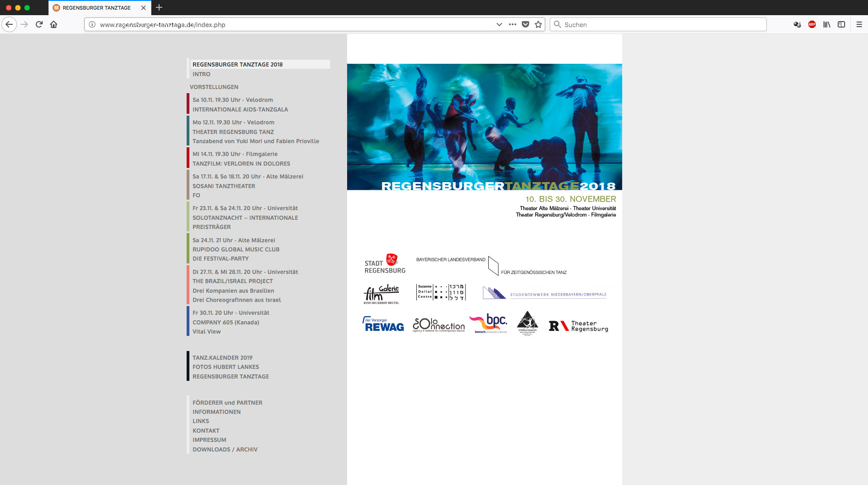
Task: Select the REGENSBURGER TANZTAGE tab
Action: pos(97,8)
